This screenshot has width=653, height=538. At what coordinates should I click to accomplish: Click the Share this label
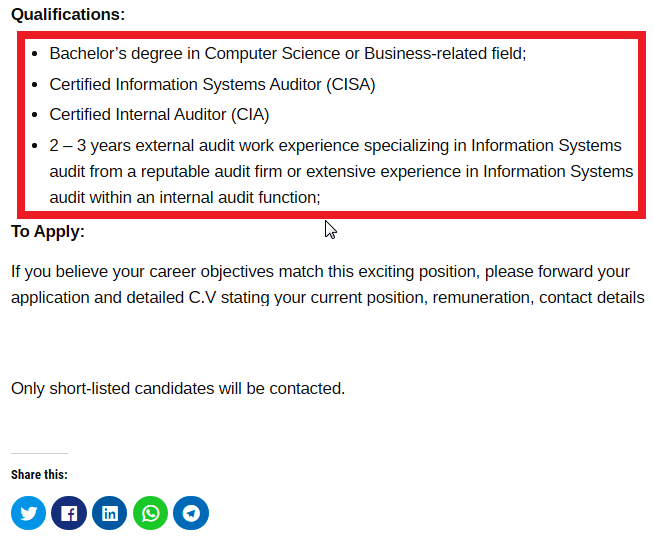39,474
